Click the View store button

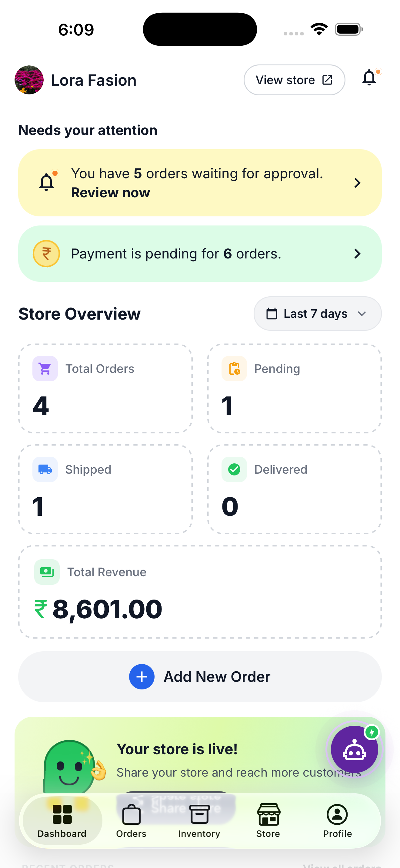pyautogui.click(x=294, y=80)
